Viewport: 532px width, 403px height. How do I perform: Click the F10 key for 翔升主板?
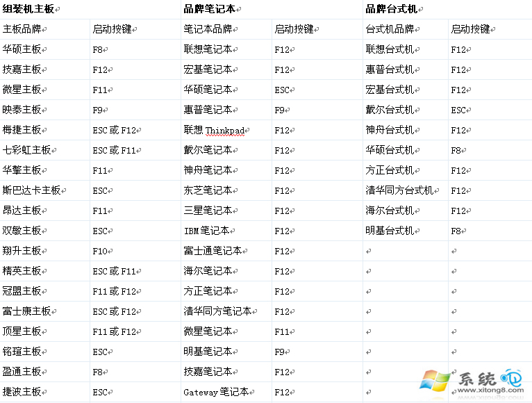[100, 252]
